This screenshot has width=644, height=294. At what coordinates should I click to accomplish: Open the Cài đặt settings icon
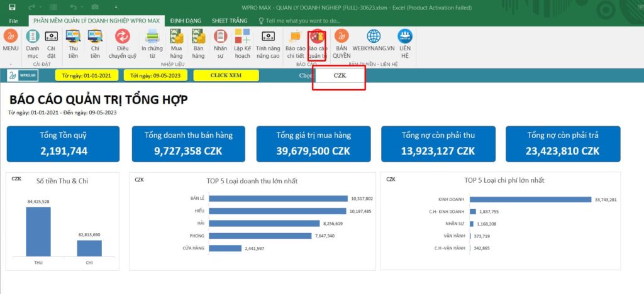click(52, 38)
